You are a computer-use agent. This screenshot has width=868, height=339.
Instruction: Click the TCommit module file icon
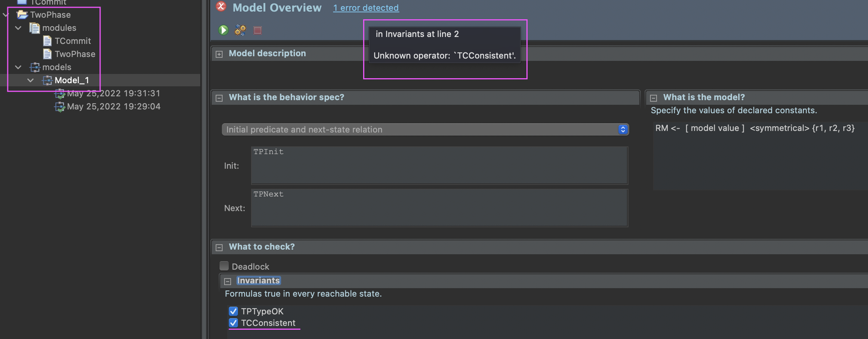point(47,41)
